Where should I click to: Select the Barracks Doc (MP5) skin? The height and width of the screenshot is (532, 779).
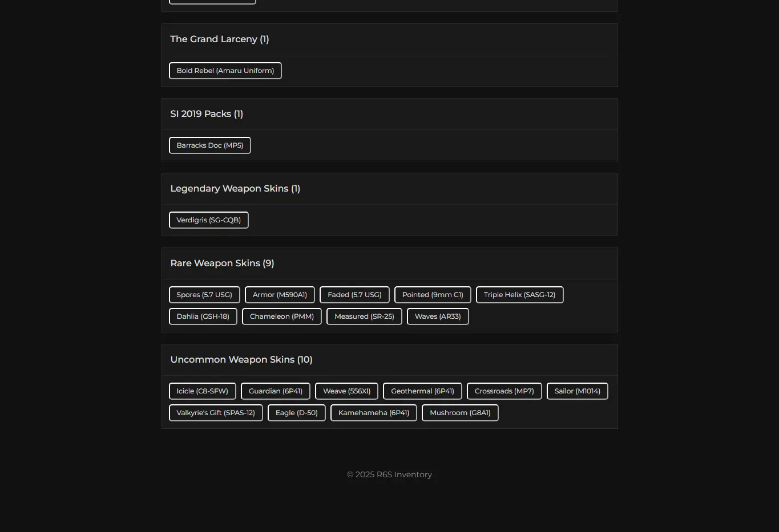tap(209, 145)
